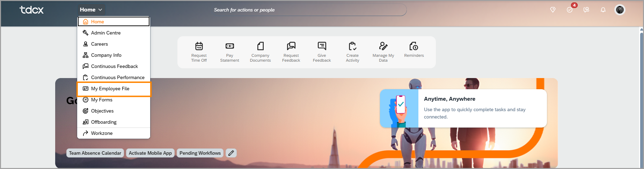The image size is (644, 169).
Task: Collapse the Home navigation dropdown
Action: [x=91, y=10]
